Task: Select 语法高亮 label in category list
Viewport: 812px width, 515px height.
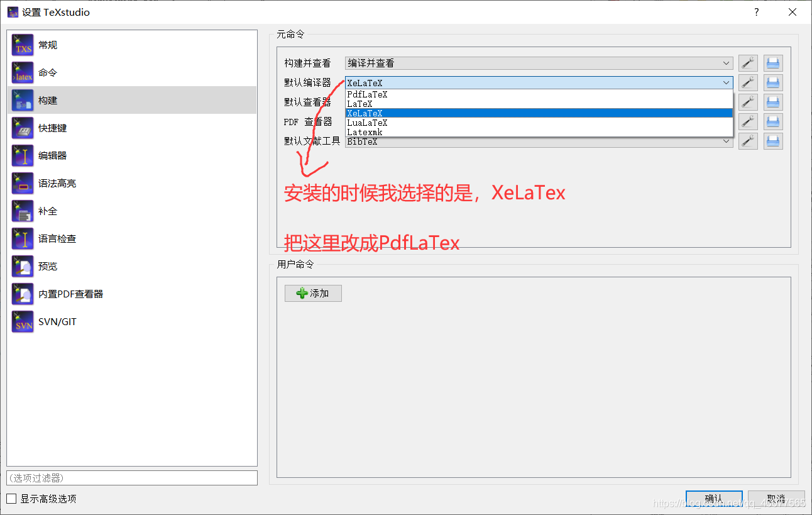Action: pyautogui.click(x=57, y=184)
